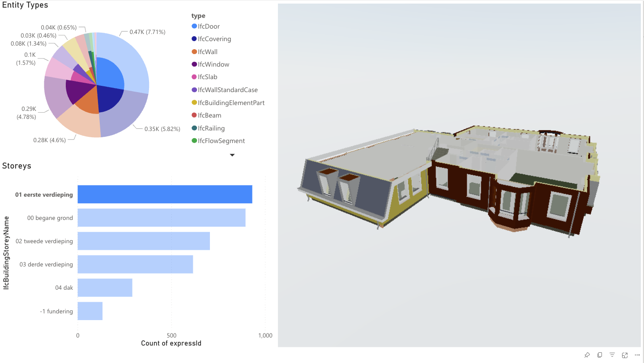This screenshot has width=644, height=363.
Task: Copy the visual as an image
Action: point(599,355)
